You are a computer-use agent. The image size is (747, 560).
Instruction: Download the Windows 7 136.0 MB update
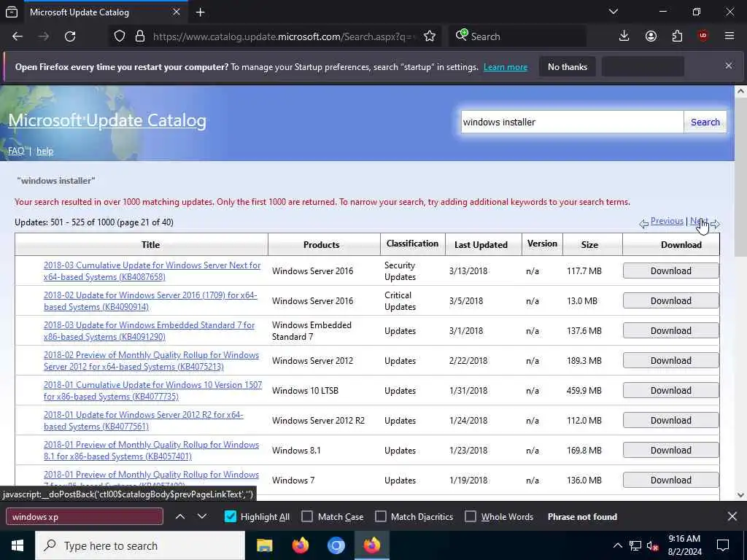click(x=671, y=480)
